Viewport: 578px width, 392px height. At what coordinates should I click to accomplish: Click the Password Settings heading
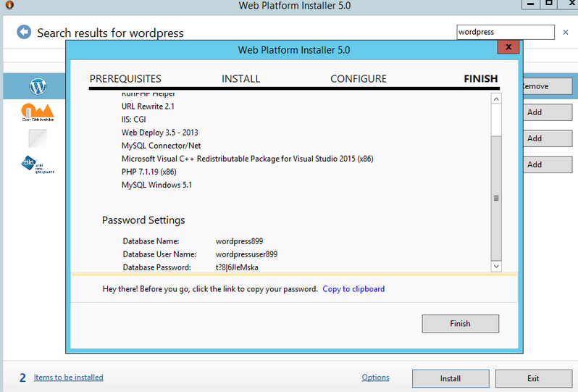(143, 220)
